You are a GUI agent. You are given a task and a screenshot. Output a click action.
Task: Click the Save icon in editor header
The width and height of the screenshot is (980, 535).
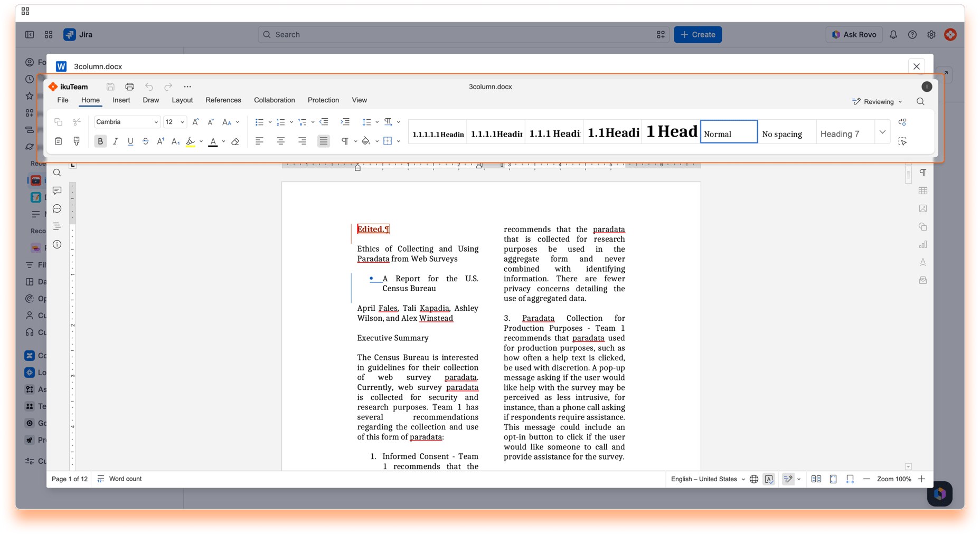click(x=110, y=87)
